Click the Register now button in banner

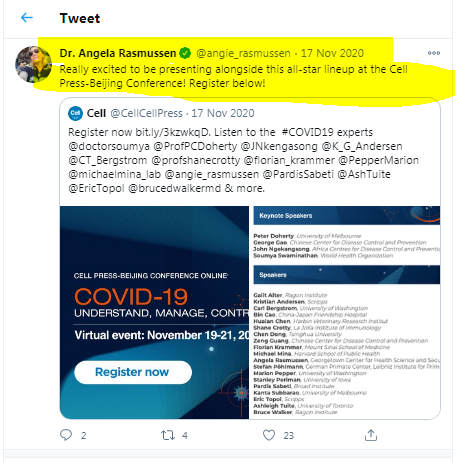[x=133, y=372]
